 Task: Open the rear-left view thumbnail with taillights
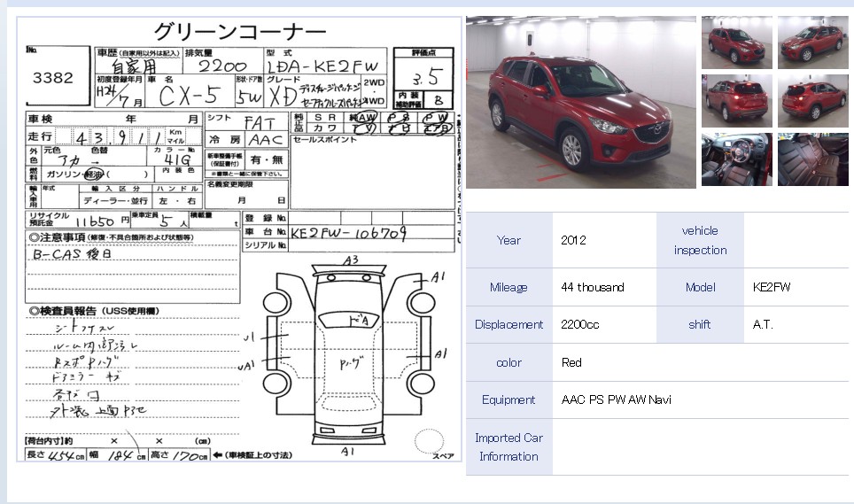click(x=736, y=101)
